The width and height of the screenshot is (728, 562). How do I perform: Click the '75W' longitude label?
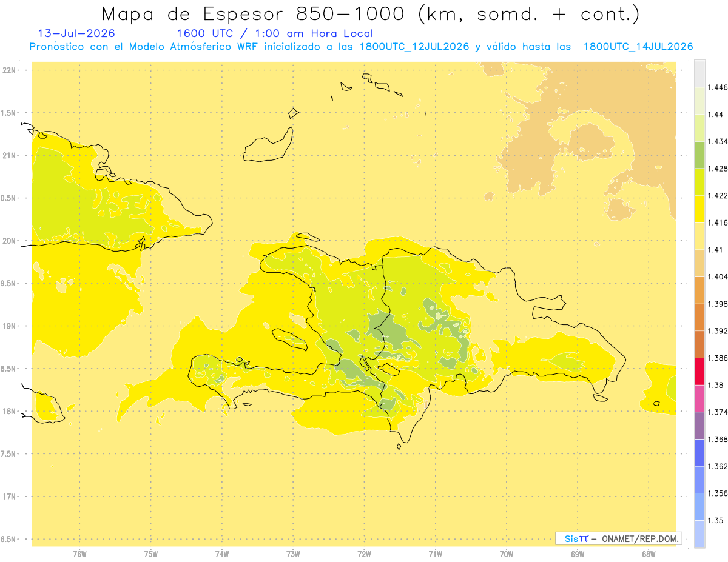click(151, 554)
